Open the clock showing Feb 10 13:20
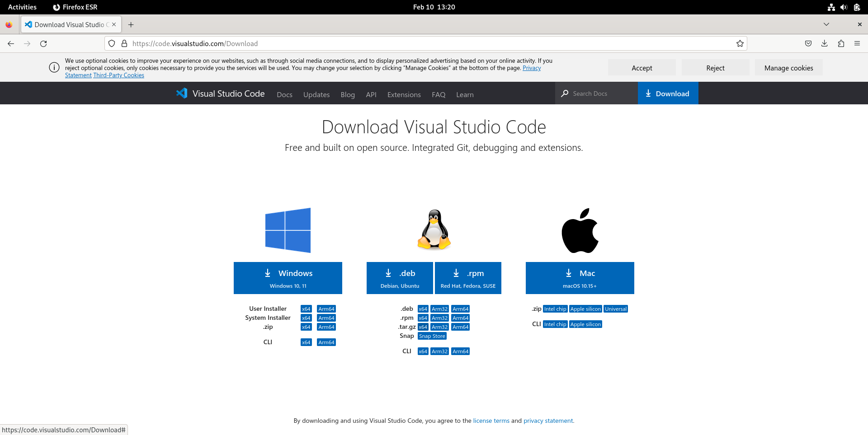Viewport: 868px width, 435px height. (434, 7)
